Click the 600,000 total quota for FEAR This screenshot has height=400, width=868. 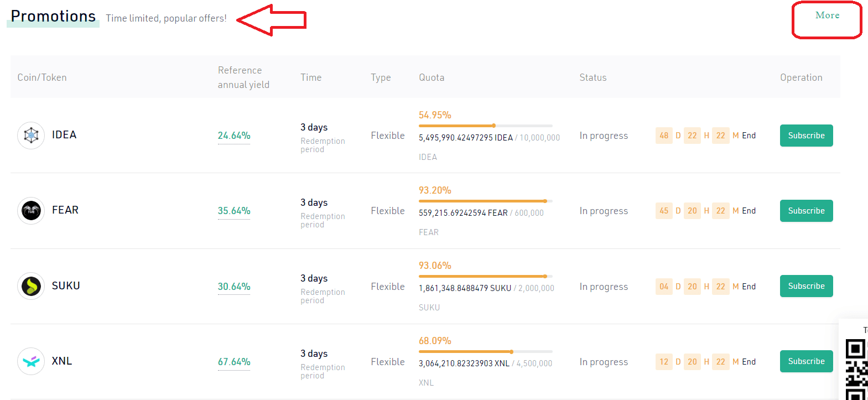(x=529, y=213)
